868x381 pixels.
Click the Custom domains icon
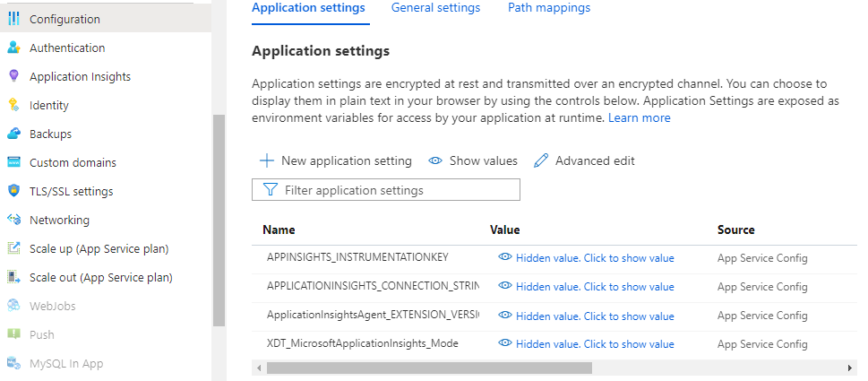[x=13, y=163]
